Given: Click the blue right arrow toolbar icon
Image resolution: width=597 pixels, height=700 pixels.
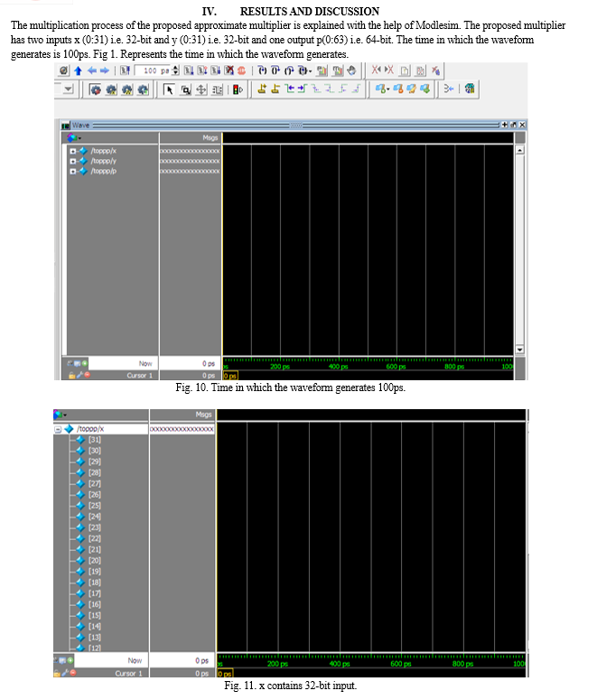Looking at the screenshot, I should (x=105, y=70).
